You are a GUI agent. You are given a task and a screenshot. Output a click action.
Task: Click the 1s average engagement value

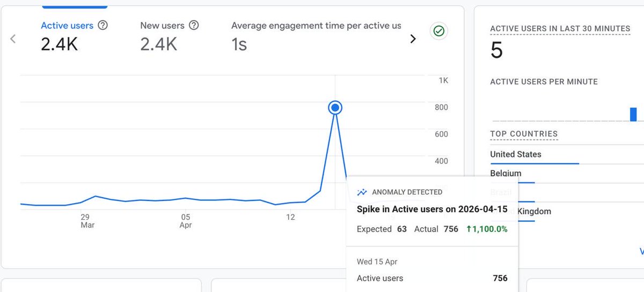coord(239,44)
